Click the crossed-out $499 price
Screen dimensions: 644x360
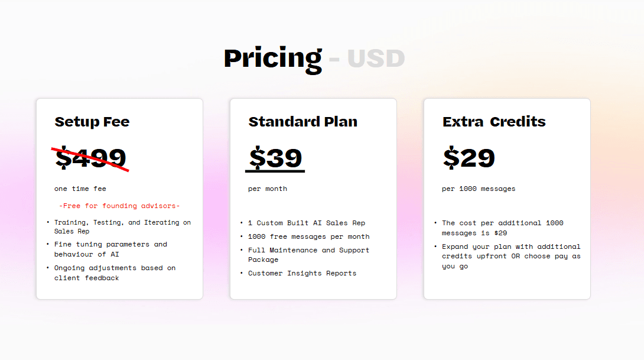tap(91, 158)
